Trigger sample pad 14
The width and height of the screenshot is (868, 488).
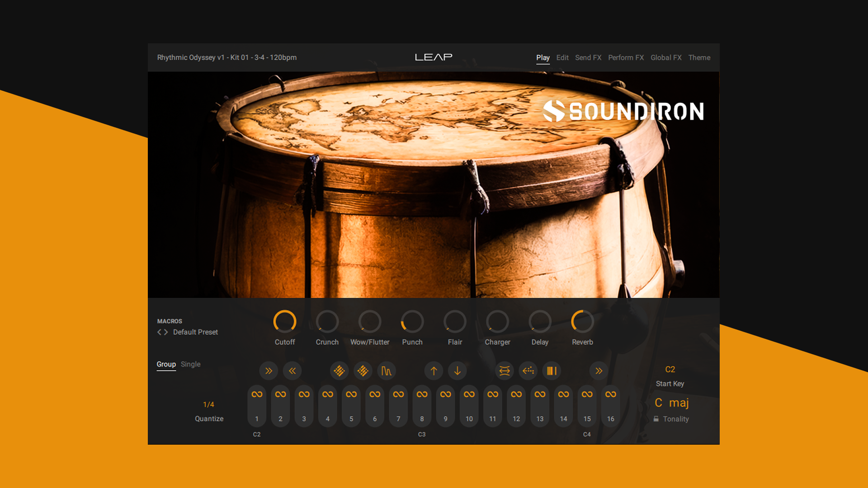563,407
